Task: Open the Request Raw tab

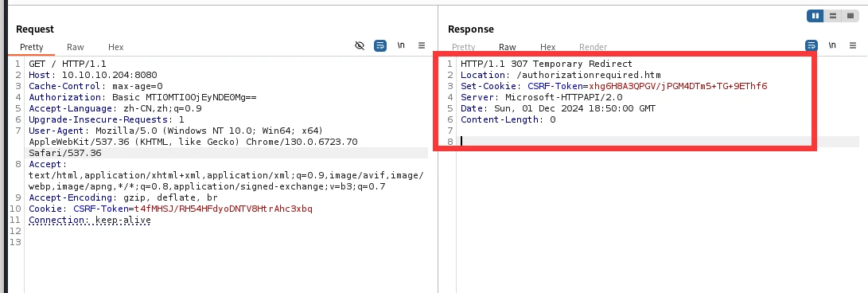Action: [x=76, y=47]
